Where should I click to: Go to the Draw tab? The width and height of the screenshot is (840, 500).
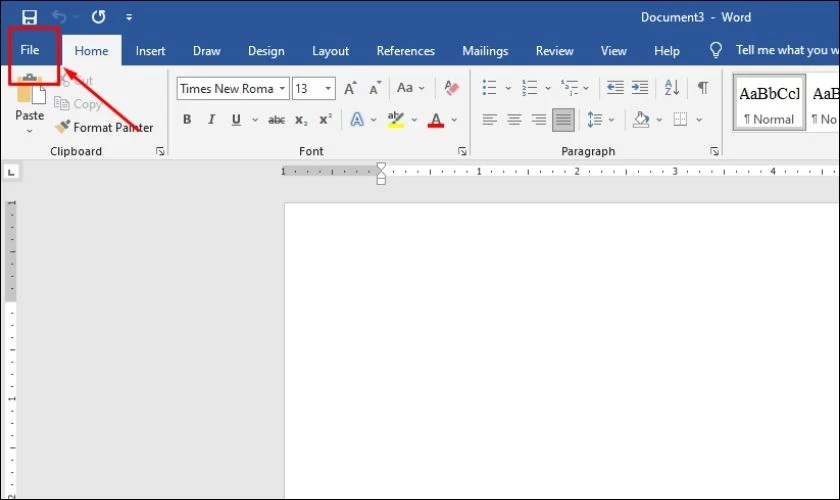point(207,51)
